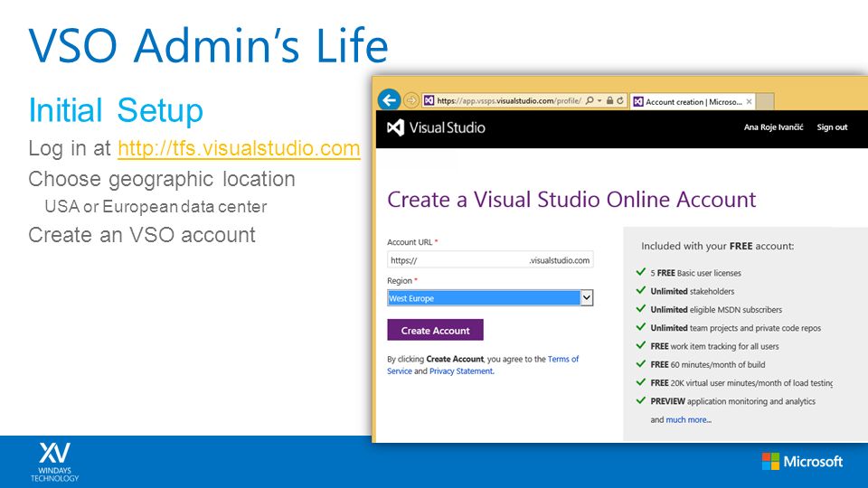
Task: Click 'FREE 20K virtual user minutes' entry
Action: (x=741, y=383)
